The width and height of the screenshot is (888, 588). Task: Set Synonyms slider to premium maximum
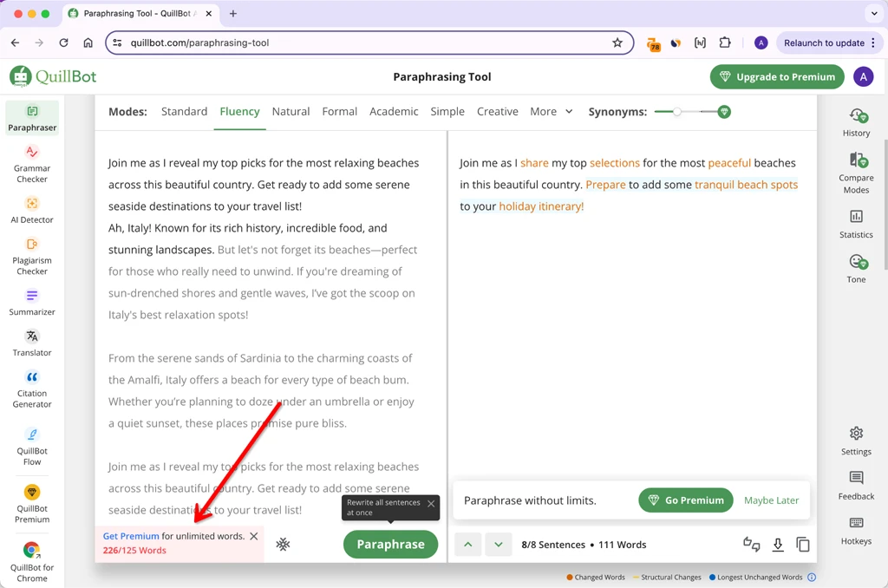tap(724, 112)
